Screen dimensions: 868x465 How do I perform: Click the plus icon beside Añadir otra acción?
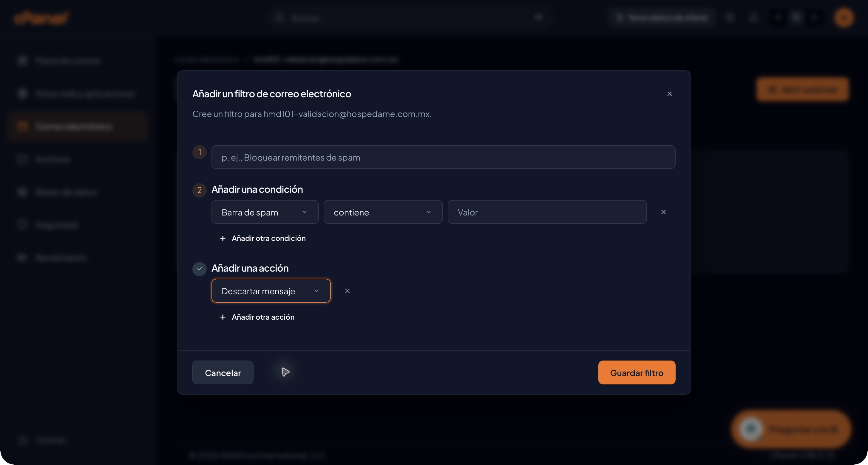(x=223, y=317)
